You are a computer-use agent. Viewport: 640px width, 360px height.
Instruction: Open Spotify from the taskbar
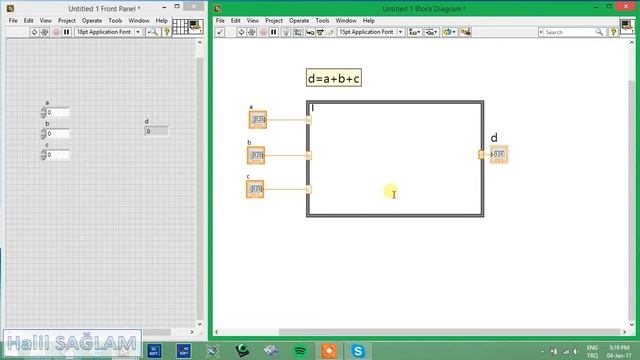pyautogui.click(x=300, y=351)
